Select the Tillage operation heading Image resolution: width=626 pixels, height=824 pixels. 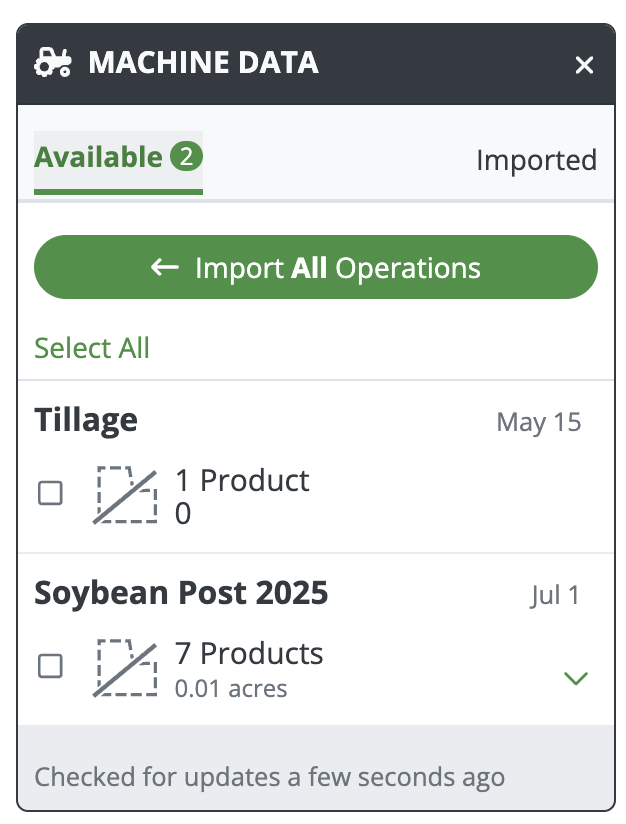(86, 420)
